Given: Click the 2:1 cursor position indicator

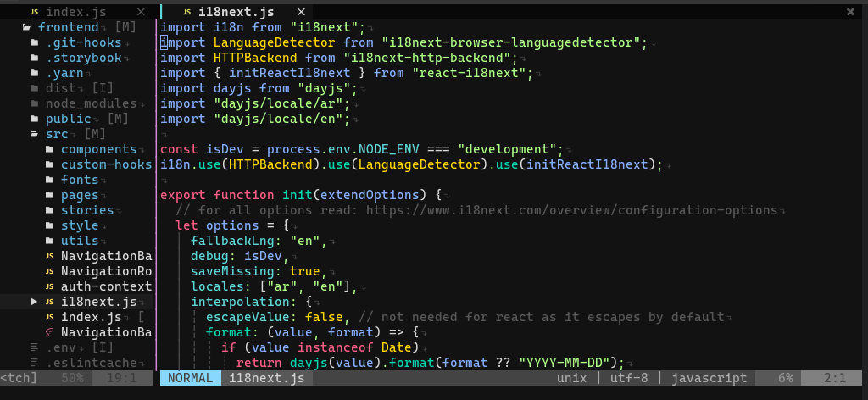Looking at the screenshot, I should coord(835,378).
